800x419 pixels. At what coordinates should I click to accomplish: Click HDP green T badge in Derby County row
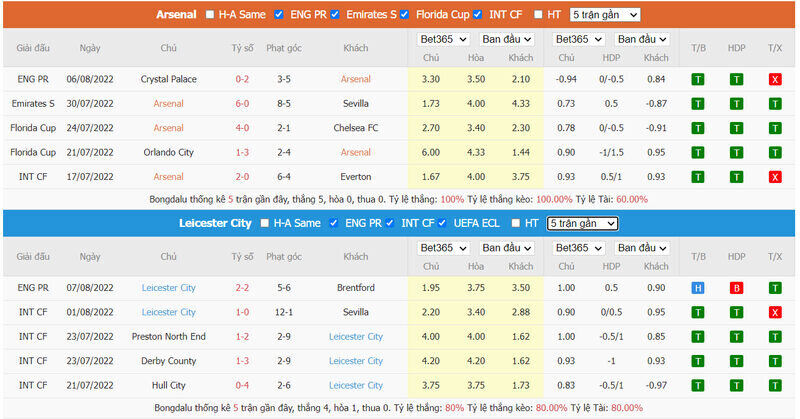736,361
